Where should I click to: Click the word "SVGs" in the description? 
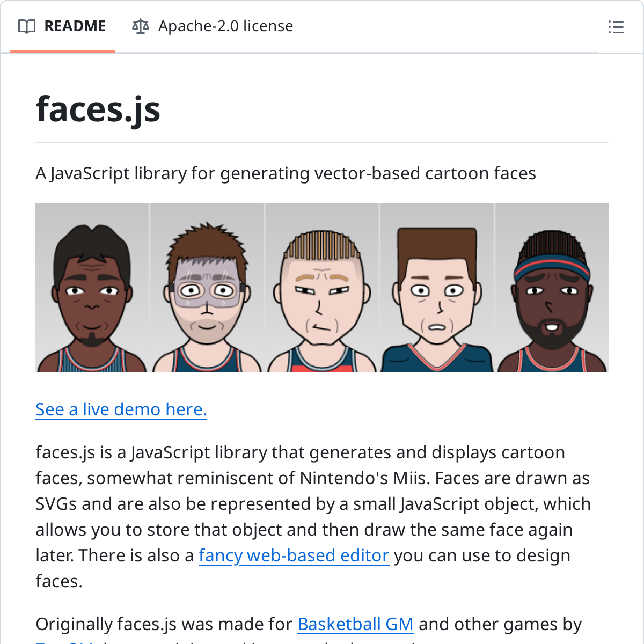(x=56, y=504)
